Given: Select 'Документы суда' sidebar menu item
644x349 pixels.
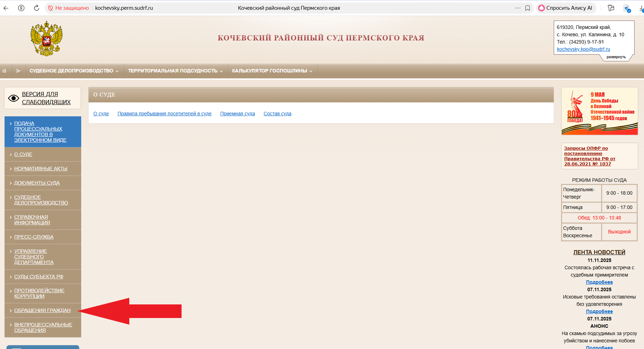Looking at the screenshot, I should (37, 183).
